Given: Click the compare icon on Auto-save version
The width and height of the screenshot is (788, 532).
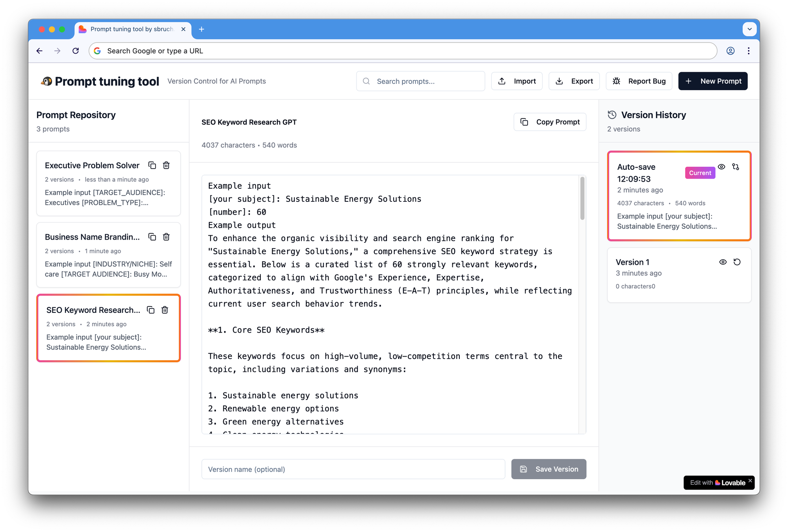Looking at the screenshot, I should click(736, 167).
